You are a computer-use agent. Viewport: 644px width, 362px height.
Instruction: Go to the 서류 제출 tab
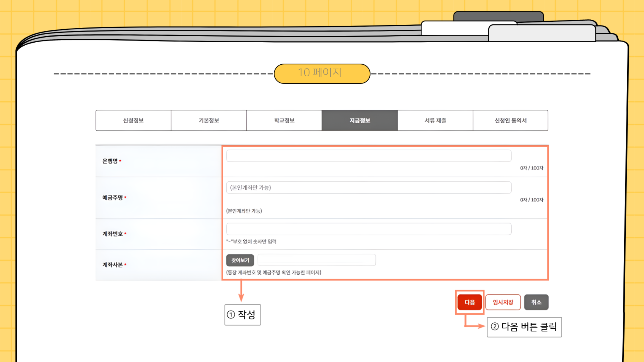(435, 120)
